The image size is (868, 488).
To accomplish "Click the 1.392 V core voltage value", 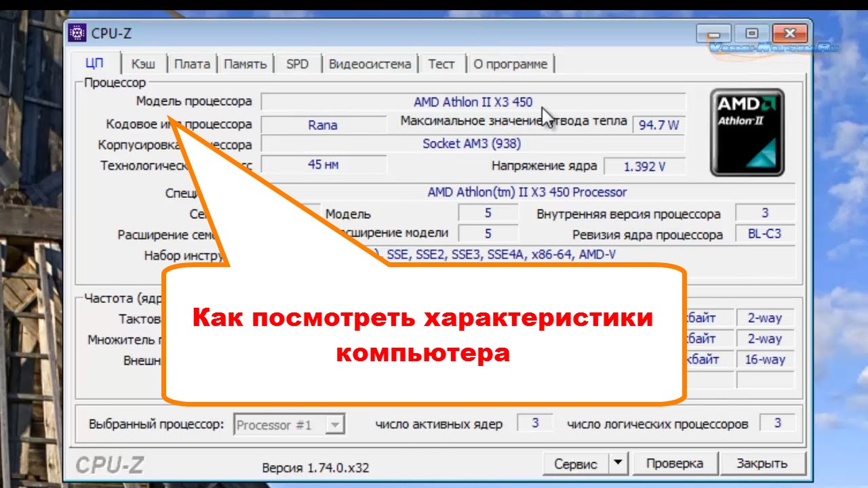I will [644, 166].
